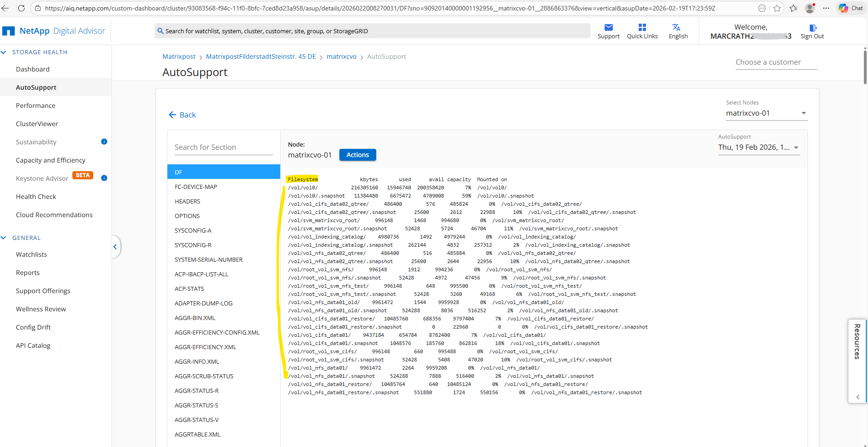
Task: Bookmark page with star icon
Action: (777, 8)
